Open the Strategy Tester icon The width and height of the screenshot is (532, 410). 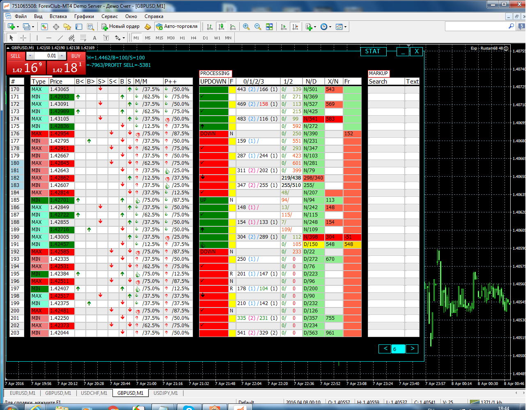click(90, 27)
